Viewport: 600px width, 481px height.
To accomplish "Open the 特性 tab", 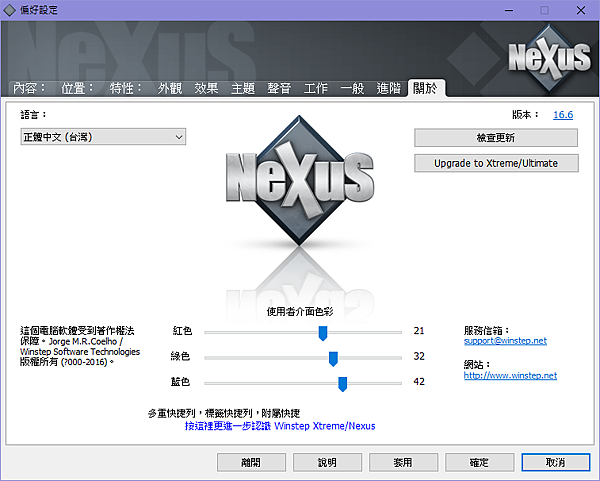I will click(x=125, y=88).
